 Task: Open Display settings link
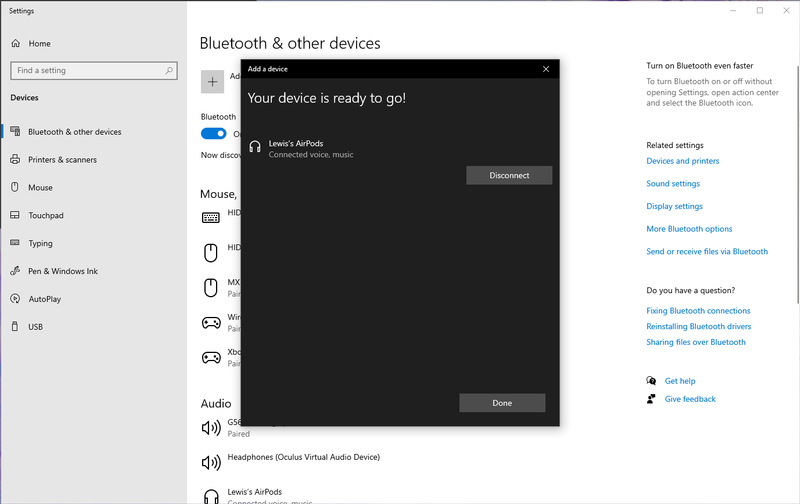pos(674,206)
